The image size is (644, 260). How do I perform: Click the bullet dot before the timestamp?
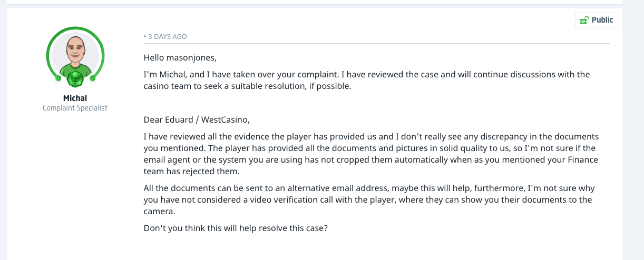point(145,37)
